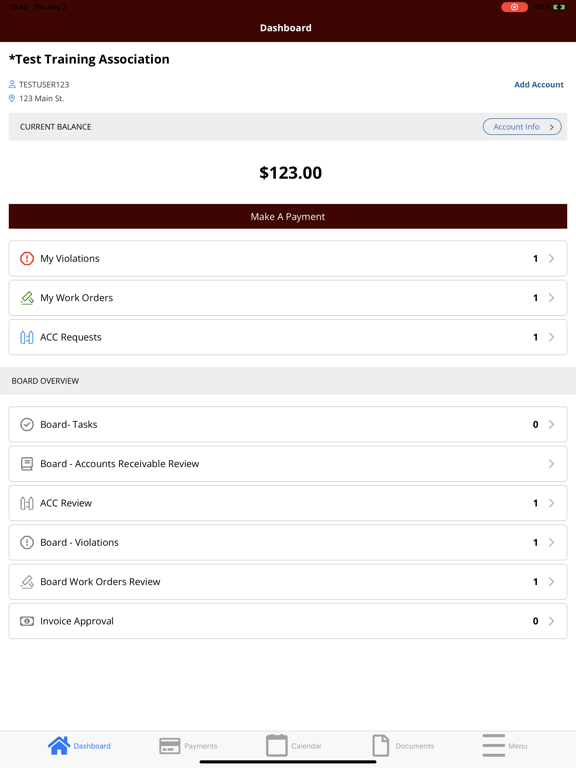576x768 pixels.
Task: Tap the Board Work Orders Review icon
Action: pyautogui.click(x=27, y=581)
